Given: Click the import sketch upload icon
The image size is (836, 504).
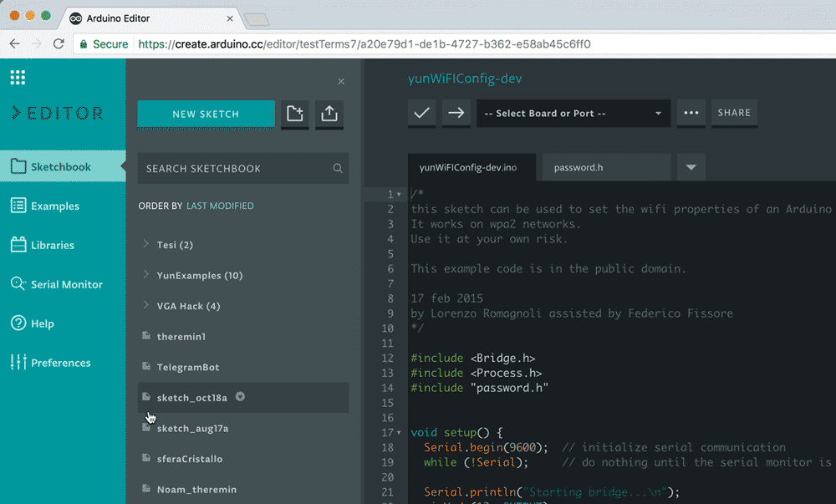Looking at the screenshot, I should pyautogui.click(x=329, y=114).
